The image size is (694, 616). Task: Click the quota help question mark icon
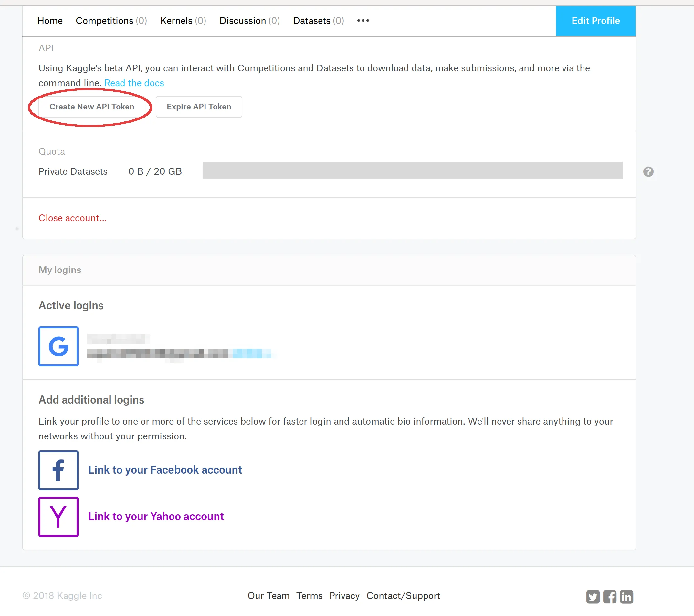pos(648,172)
